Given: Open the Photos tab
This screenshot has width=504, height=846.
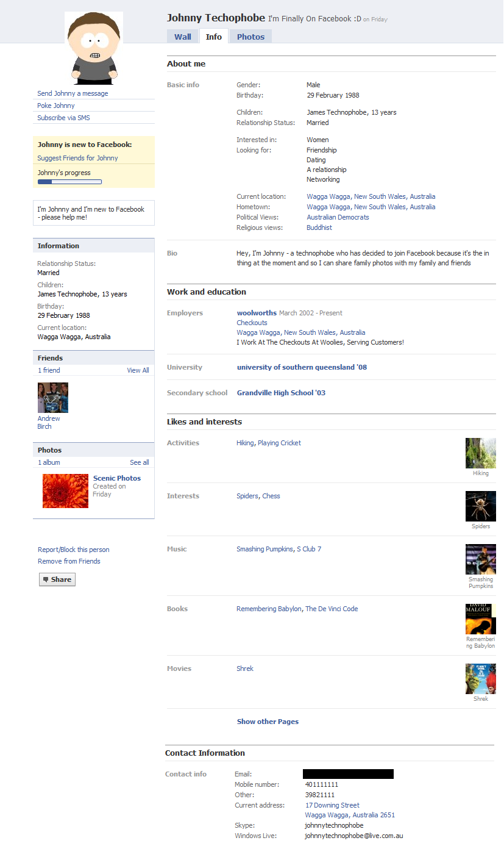Looking at the screenshot, I should (251, 37).
